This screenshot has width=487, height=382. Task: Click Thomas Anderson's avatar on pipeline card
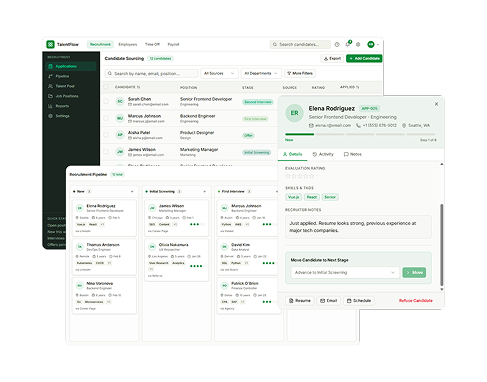tap(80, 247)
